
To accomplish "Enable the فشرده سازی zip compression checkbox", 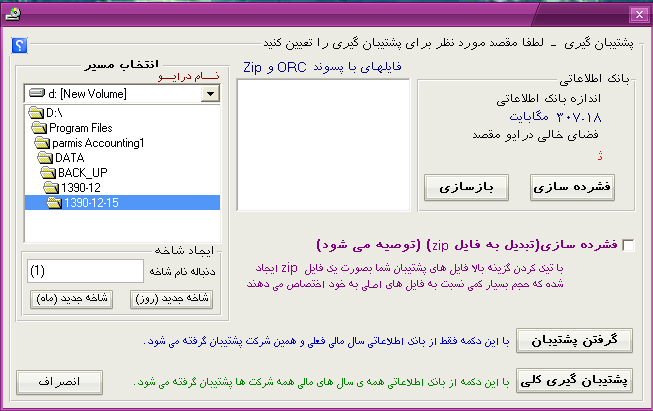I will click(x=628, y=245).
